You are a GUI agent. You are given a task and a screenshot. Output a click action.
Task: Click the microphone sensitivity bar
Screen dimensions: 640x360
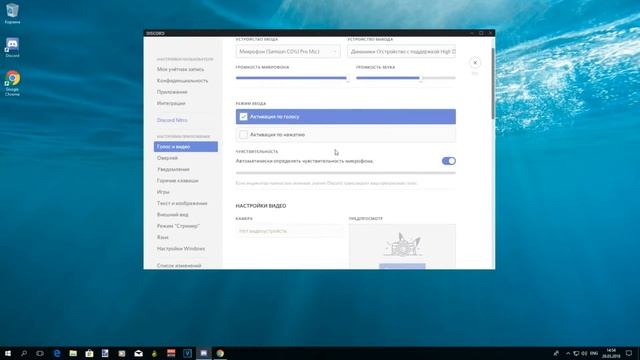(345, 173)
